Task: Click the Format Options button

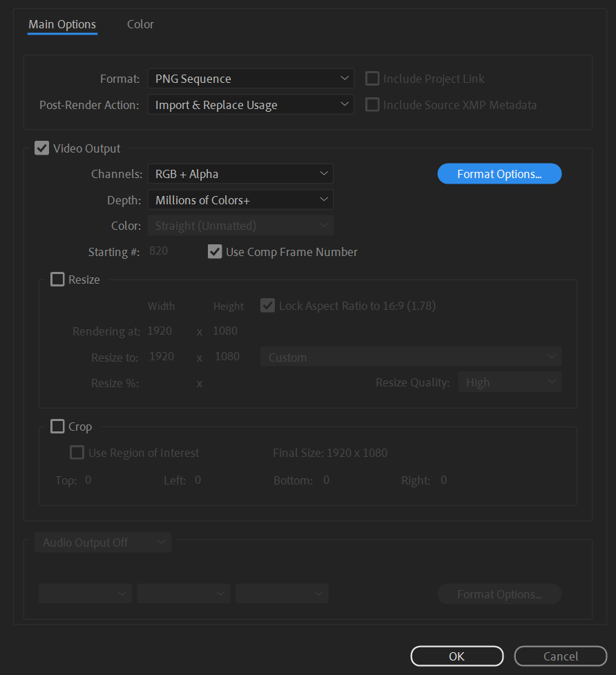Action: point(499,173)
